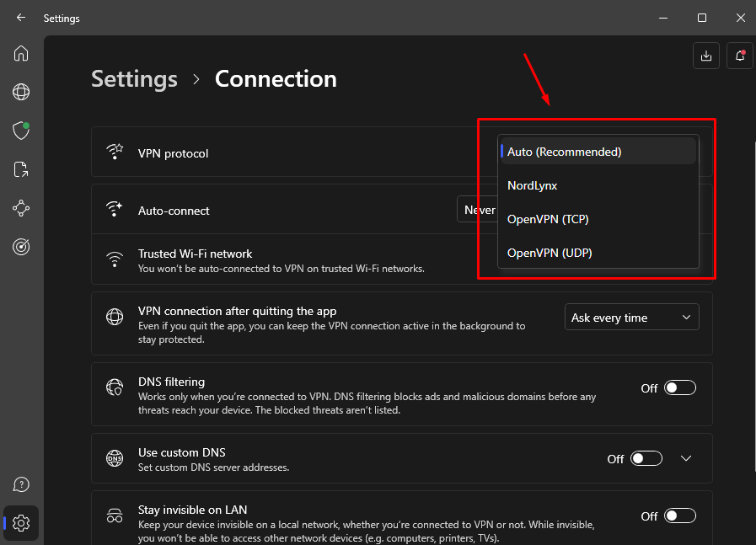
Task: Open the Settings gear icon in sidebar
Action: click(x=21, y=523)
